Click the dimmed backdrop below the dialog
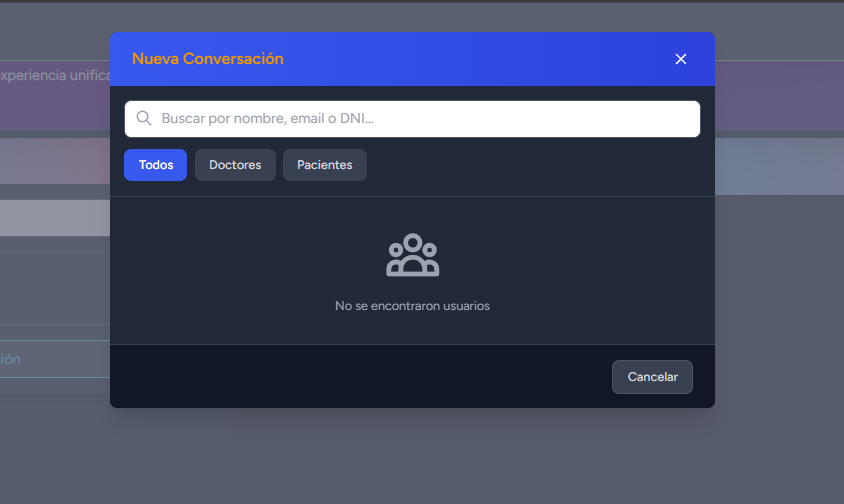The height and width of the screenshot is (504, 844). pyautogui.click(x=420, y=460)
